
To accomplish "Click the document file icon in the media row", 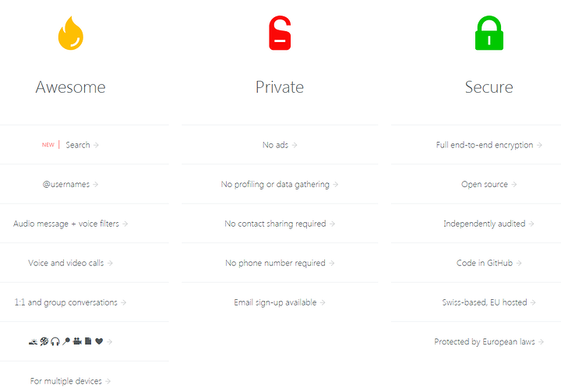I will click(x=88, y=341).
